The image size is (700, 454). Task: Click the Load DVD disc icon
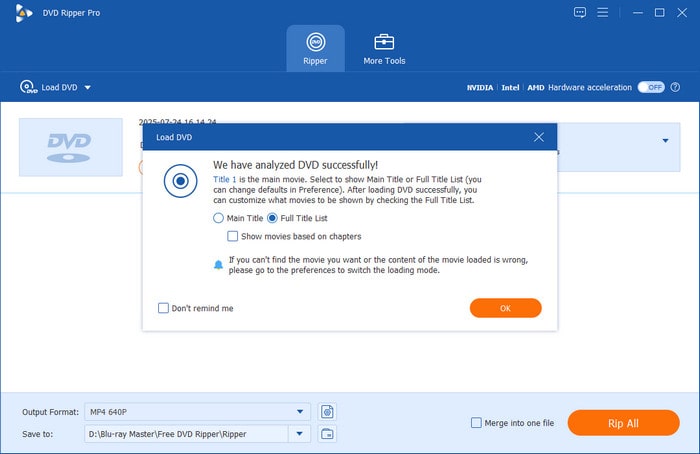pyautogui.click(x=28, y=87)
